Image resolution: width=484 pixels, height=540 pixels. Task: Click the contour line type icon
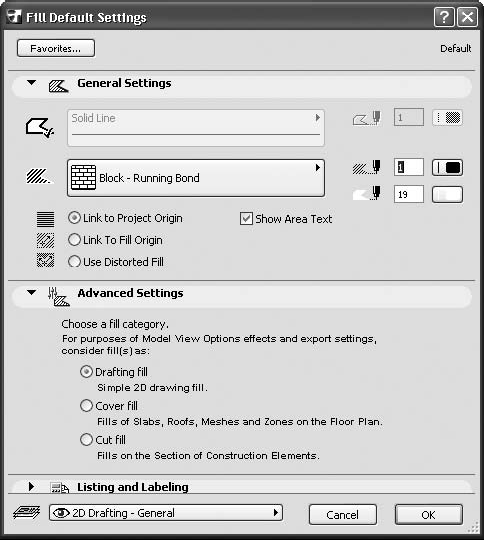tap(40, 127)
